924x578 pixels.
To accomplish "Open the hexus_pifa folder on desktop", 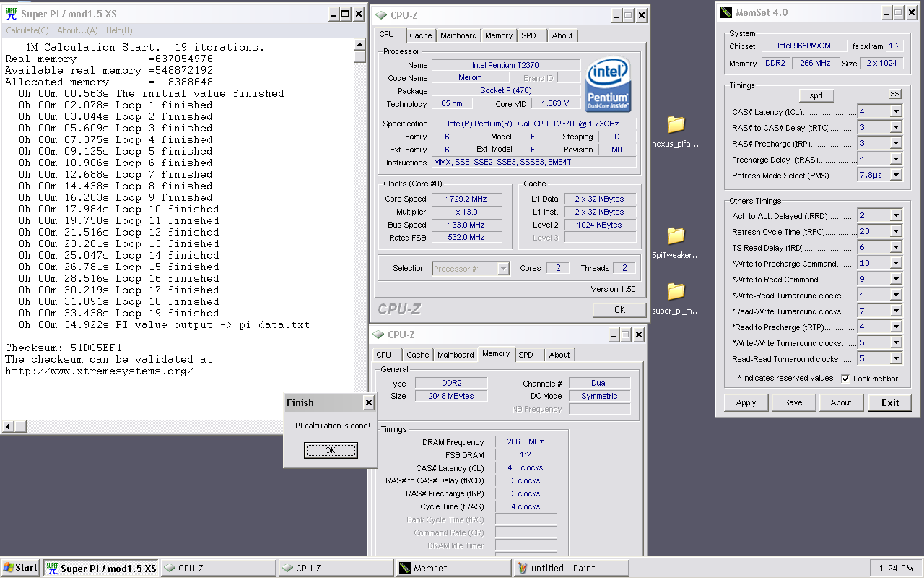I will 676,124.
